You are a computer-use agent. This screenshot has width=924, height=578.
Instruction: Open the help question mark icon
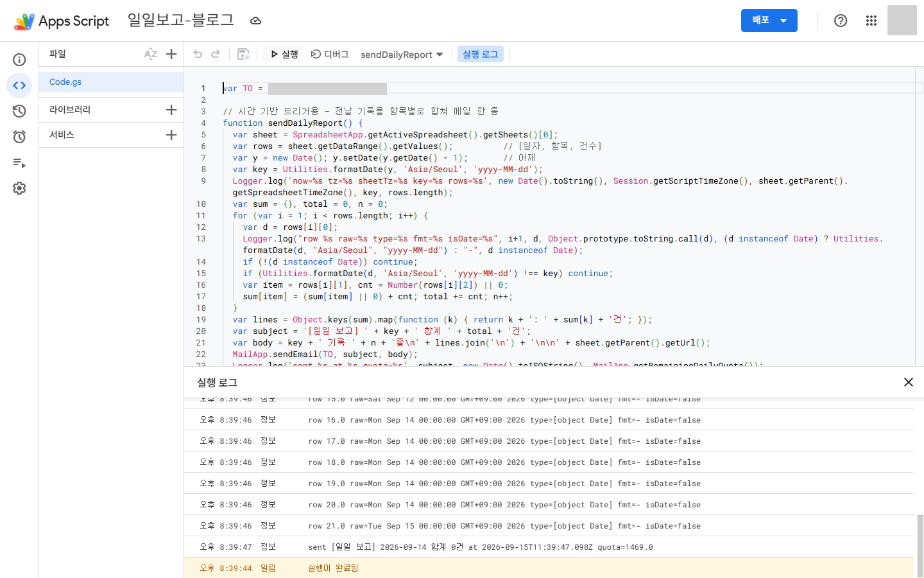pyautogui.click(x=841, y=21)
